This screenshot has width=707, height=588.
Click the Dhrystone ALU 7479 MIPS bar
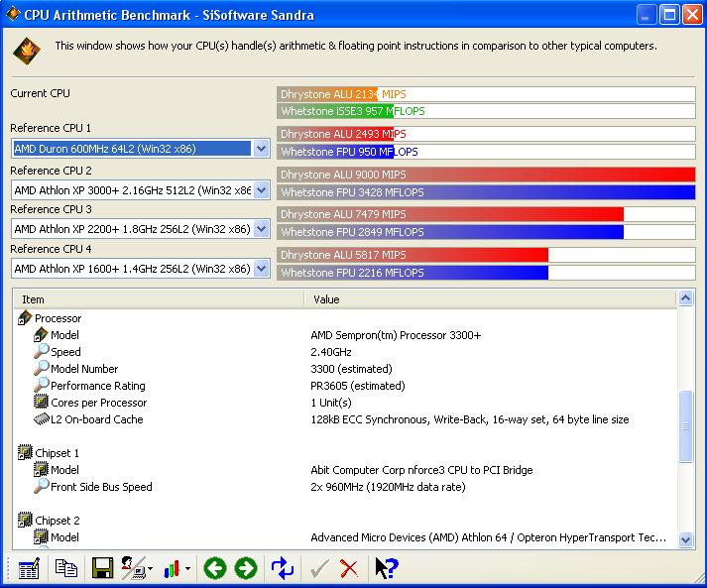tap(486, 214)
